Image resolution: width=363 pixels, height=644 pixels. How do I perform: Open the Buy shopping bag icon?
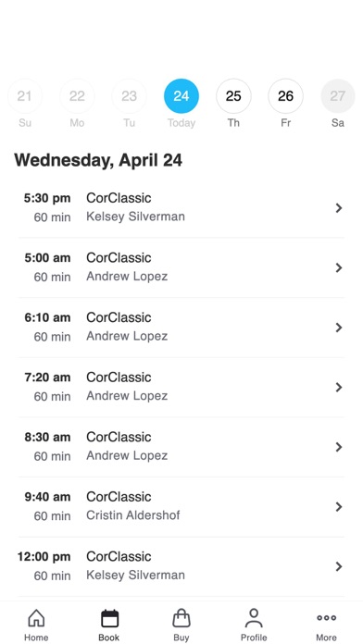point(181,618)
